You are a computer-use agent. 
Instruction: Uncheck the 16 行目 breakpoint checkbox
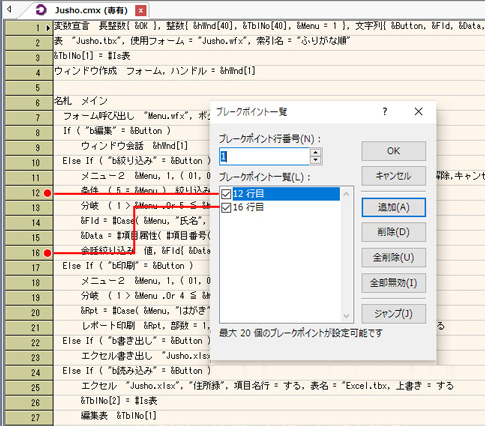click(226, 207)
